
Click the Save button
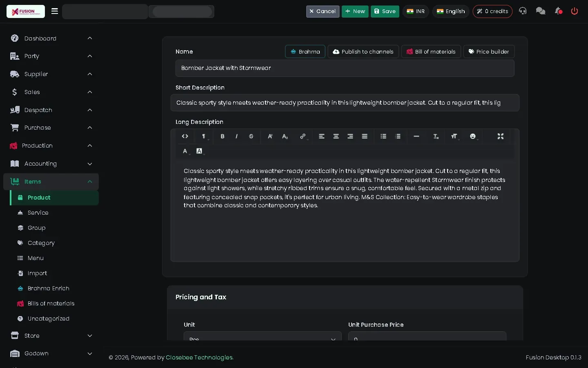pyautogui.click(x=385, y=11)
